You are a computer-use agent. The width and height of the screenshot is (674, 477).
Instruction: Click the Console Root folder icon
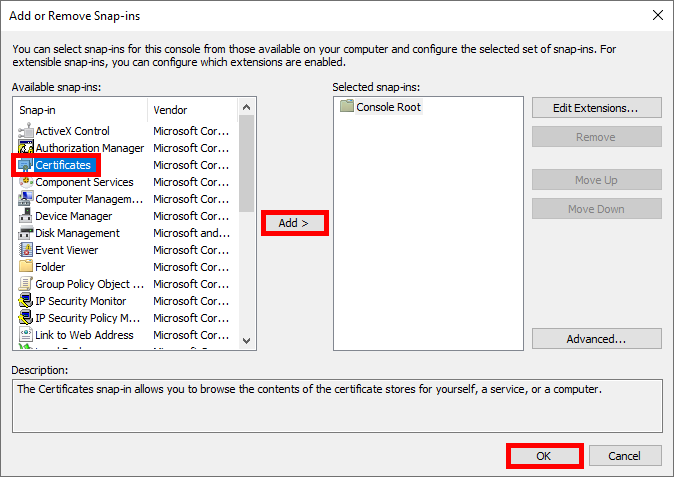pos(347,106)
